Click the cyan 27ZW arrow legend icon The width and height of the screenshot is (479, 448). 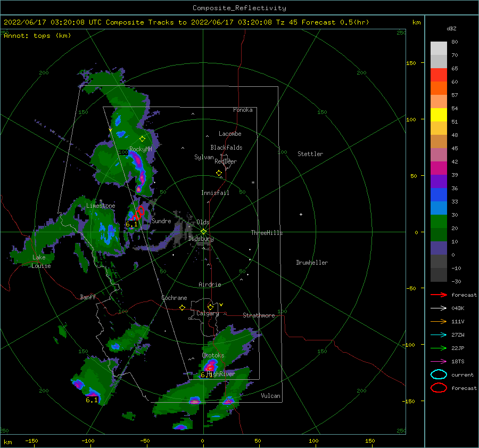tap(439, 335)
